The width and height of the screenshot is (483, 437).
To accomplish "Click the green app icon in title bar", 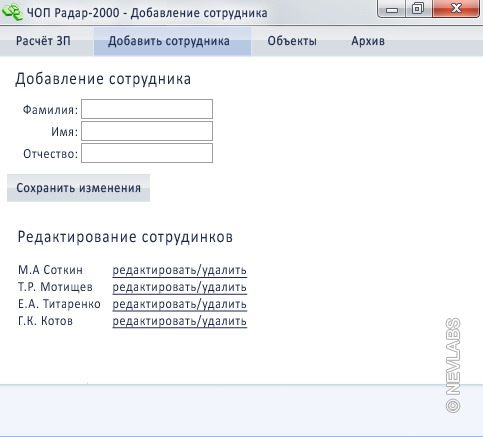I will click(x=12, y=12).
